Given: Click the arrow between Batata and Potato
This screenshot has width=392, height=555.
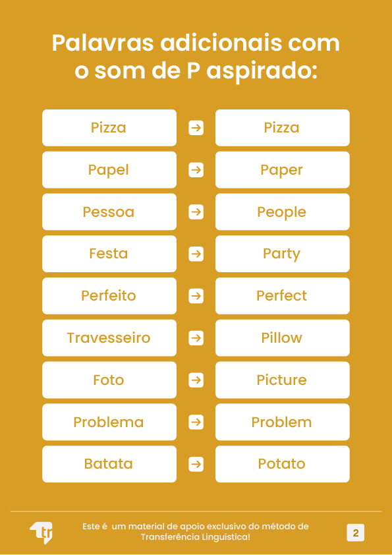Looking at the screenshot, I should [196, 464].
